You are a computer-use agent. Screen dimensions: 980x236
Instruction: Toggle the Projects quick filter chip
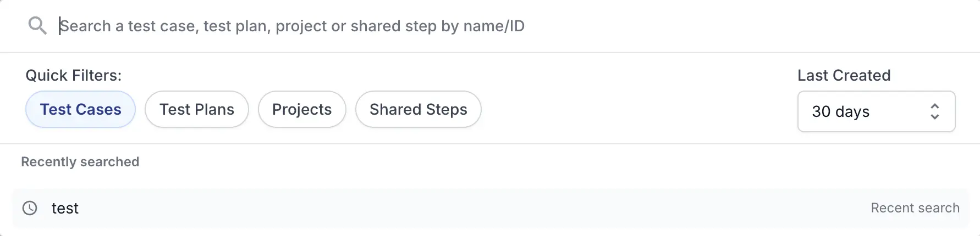pos(302,109)
